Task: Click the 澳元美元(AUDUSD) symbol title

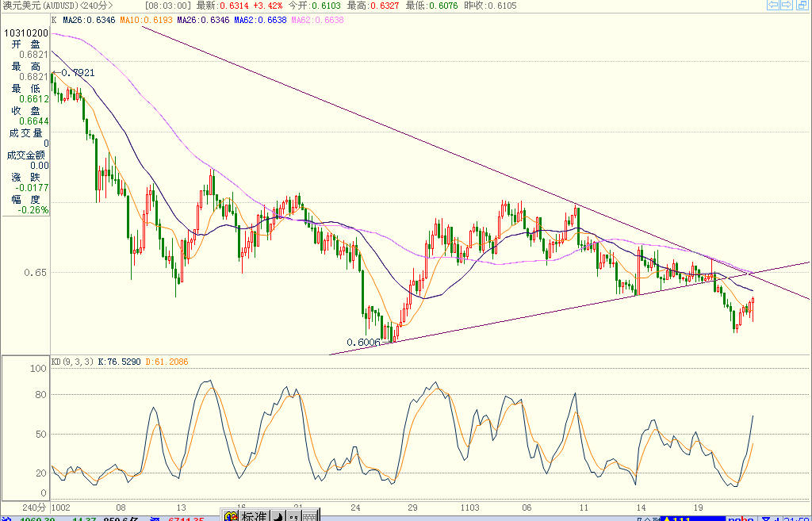Action: point(41,6)
